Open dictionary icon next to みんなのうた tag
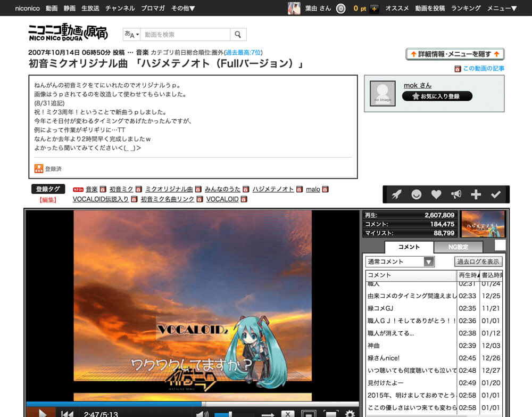The height and width of the screenshot is (417, 532). 246,189
